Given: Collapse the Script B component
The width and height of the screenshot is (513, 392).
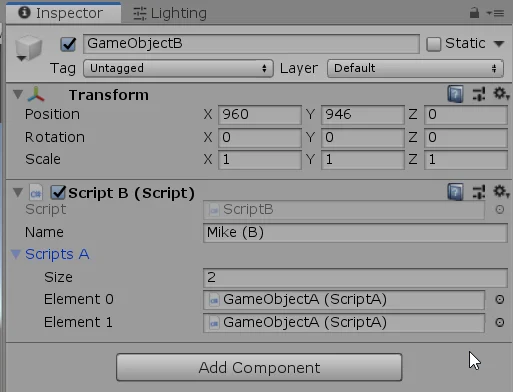Looking at the screenshot, I should coord(18,192).
